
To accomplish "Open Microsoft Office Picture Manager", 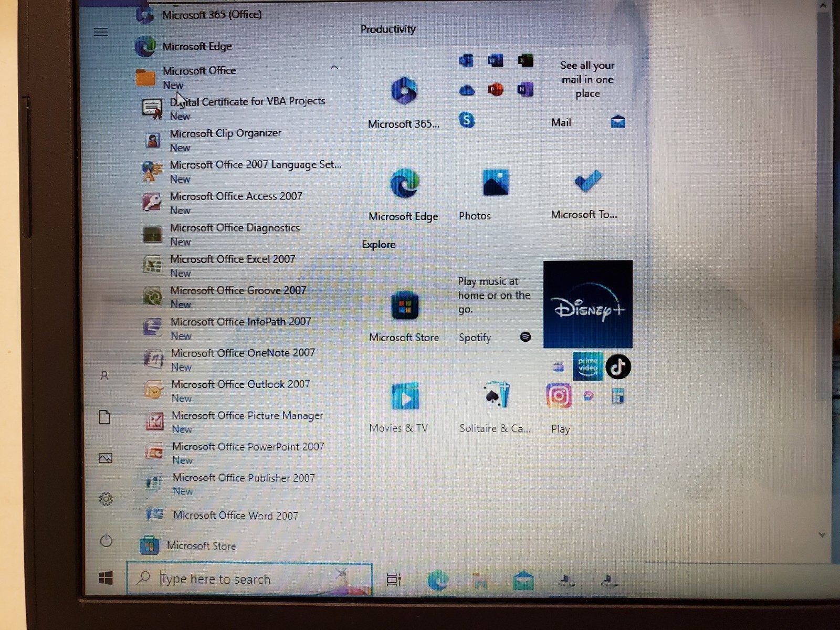I will point(247,421).
